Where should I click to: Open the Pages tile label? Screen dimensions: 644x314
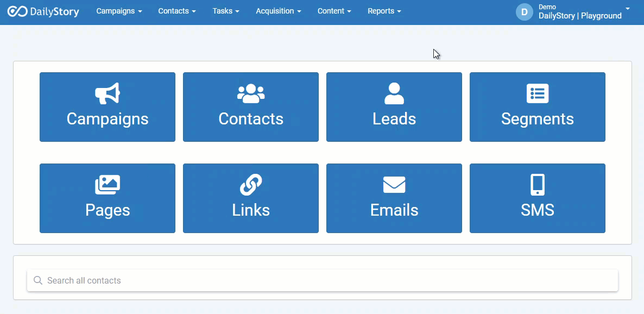coord(107,210)
